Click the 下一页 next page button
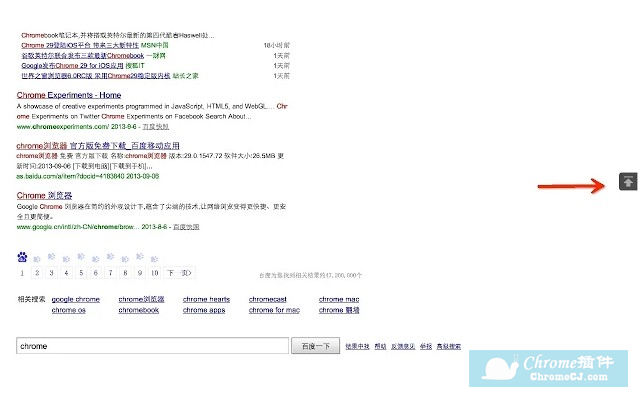Screen dimensions: 638x397 pos(179,273)
